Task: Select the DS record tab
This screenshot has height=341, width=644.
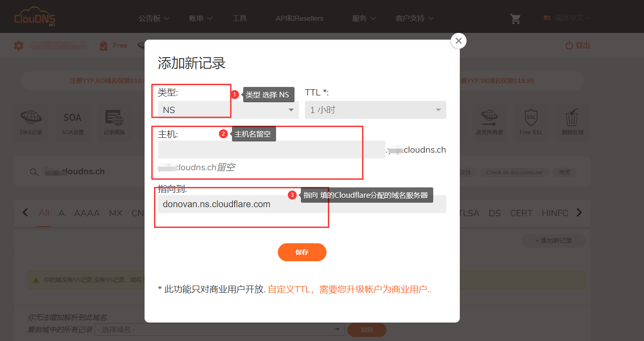Action: click(x=494, y=213)
